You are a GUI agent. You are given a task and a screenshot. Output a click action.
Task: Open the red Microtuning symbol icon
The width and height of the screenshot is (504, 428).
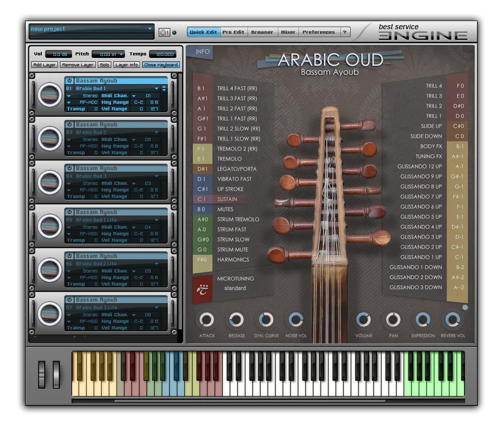[203, 290]
